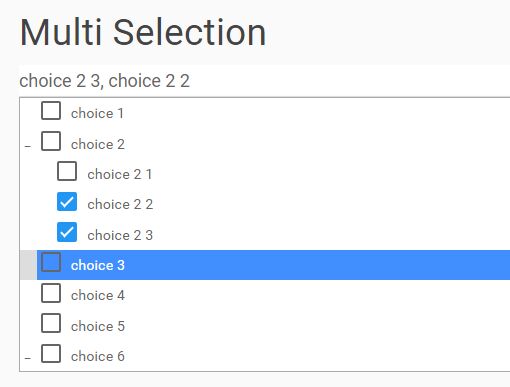The image size is (510, 387).
Task: Click the selected values field above the list
Action: 265,81
